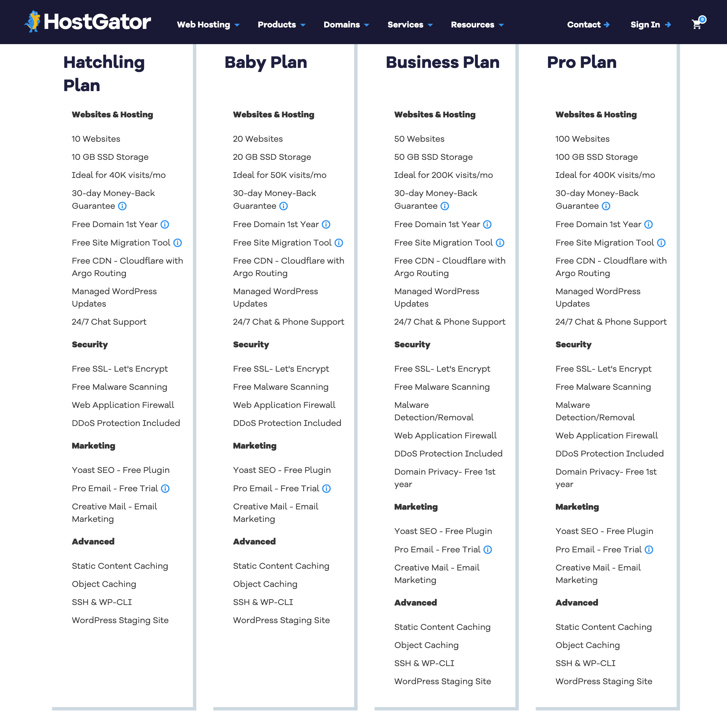Show Baby Plan Money-Back Guarantee info
The width and height of the screenshot is (727, 728).
coord(283,206)
